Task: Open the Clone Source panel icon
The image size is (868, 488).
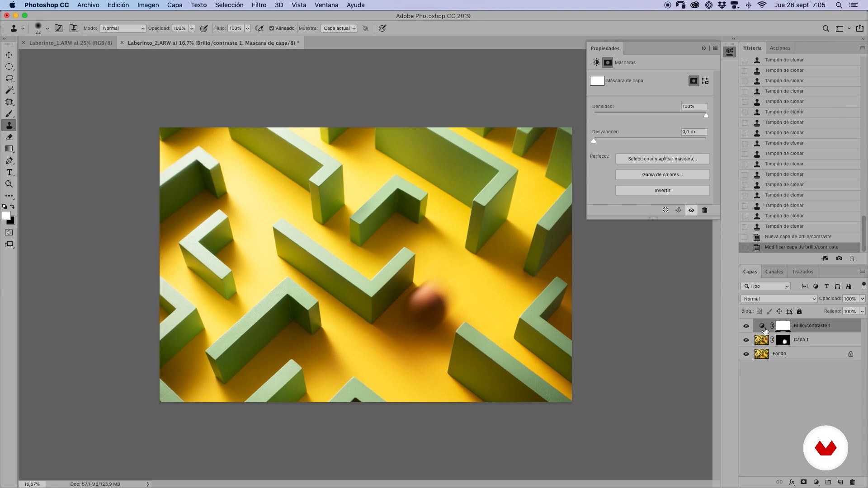Action: point(73,28)
